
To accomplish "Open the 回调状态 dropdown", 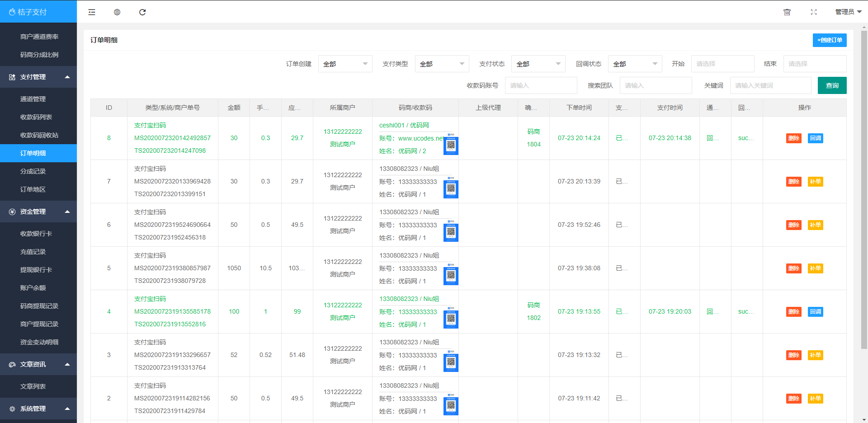I will [635, 64].
